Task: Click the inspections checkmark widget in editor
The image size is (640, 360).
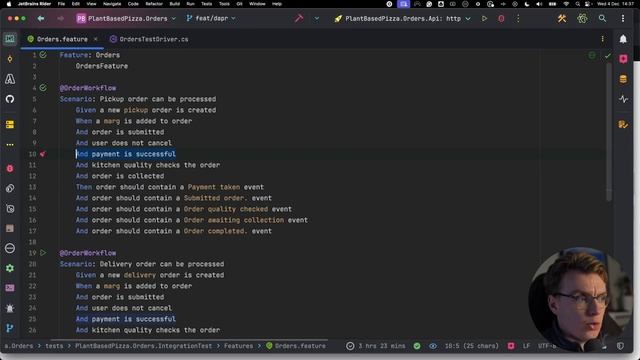Action: click(608, 56)
